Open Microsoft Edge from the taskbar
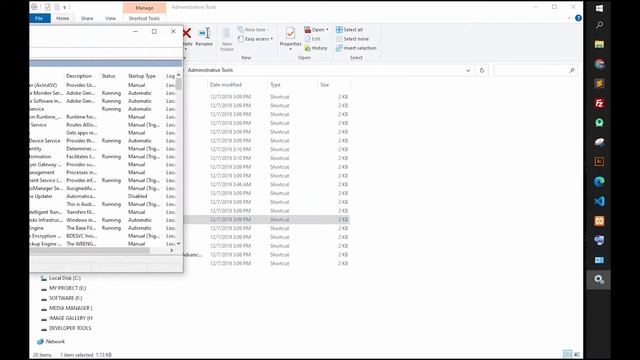 pyautogui.click(x=599, y=182)
